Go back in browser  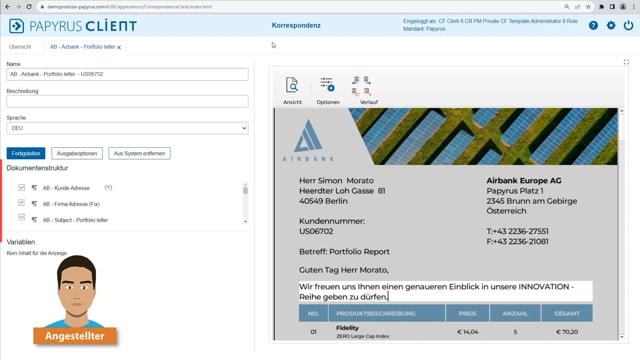[7, 7]
